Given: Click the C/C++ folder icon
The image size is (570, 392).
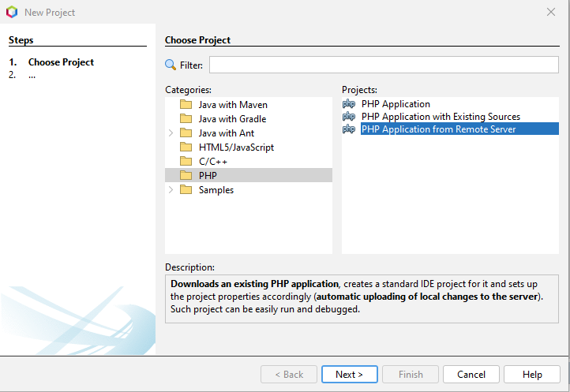Looking at the screenshot, I should 186,162.
